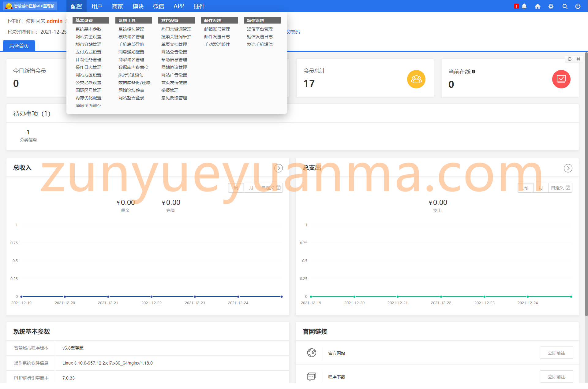Click the home icon in top bar

point(537,6)
